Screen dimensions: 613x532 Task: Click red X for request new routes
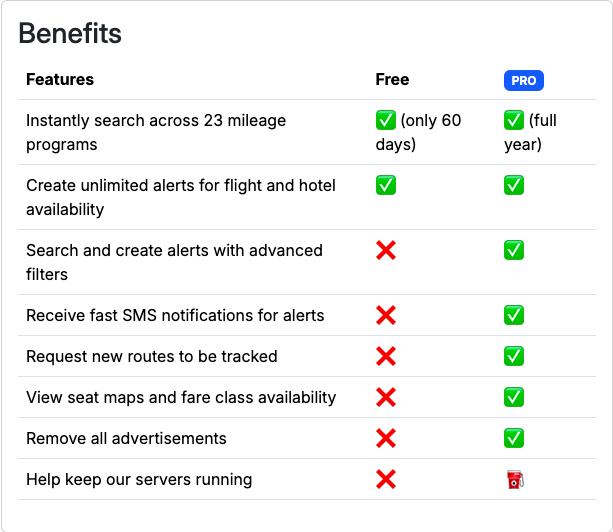point(386,357)
